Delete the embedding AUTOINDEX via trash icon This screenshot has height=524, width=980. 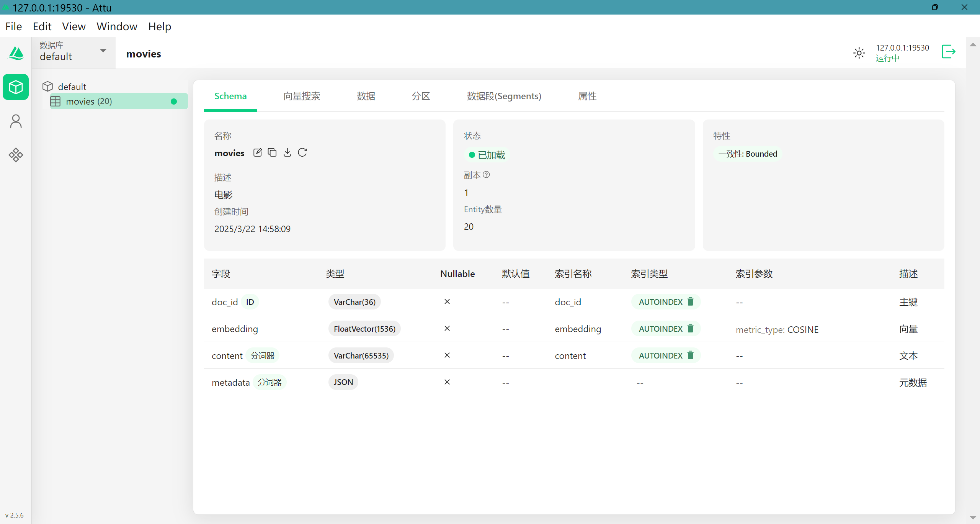[691, 329]
